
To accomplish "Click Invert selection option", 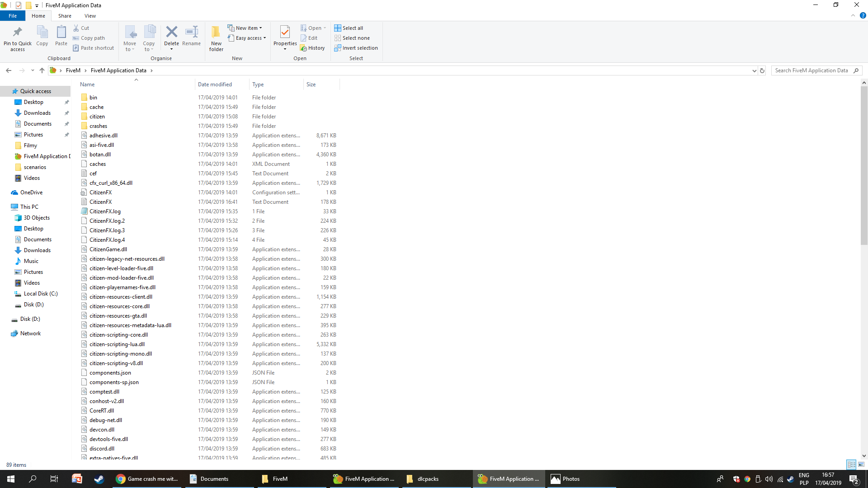I will click(x=356, y=48).
